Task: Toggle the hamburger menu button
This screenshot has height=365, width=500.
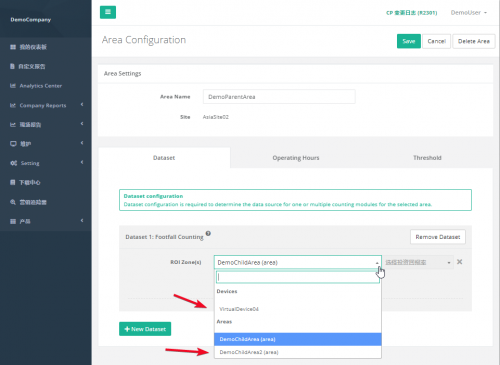Action: 108,12
